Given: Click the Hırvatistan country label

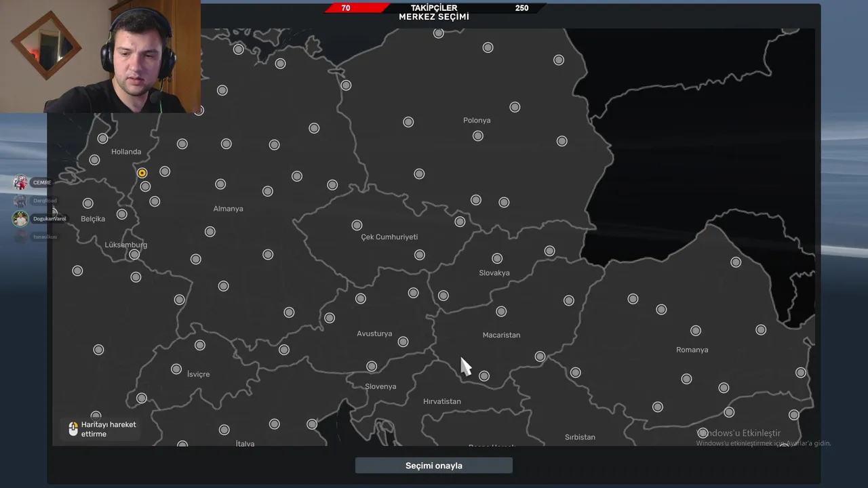Looking at the screenshot, I should (442, 401).
